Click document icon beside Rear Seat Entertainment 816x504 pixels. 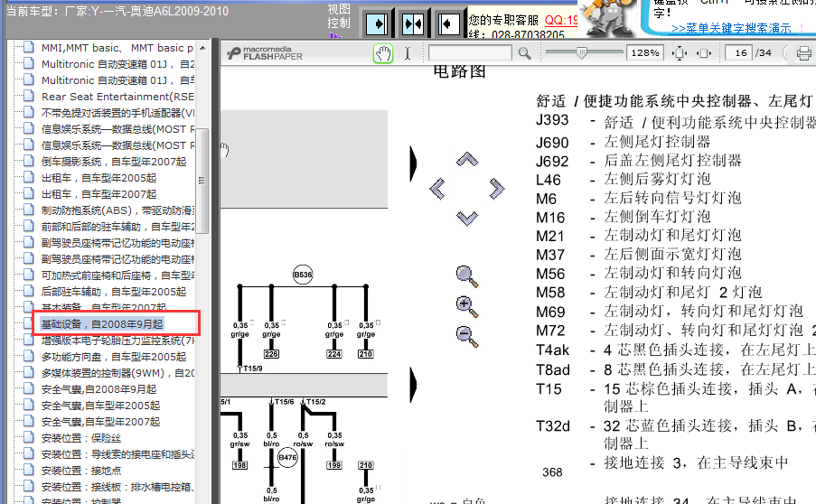[x=29, y=97]
